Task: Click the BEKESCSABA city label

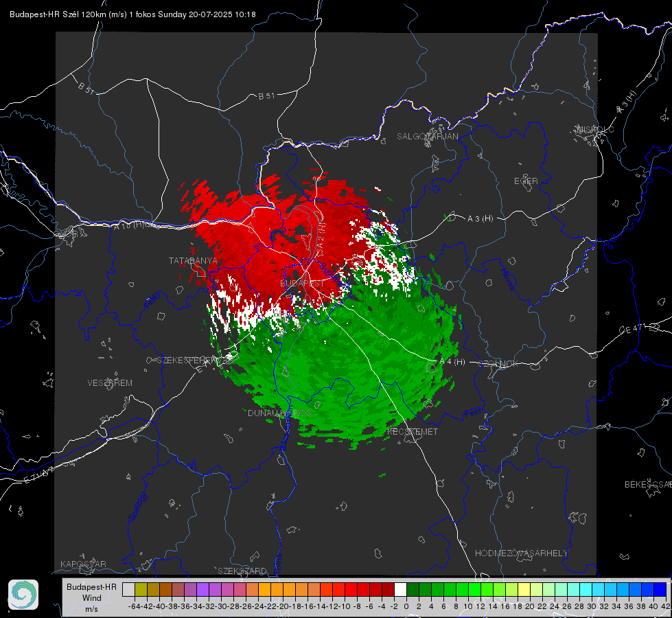Action: 648,485
